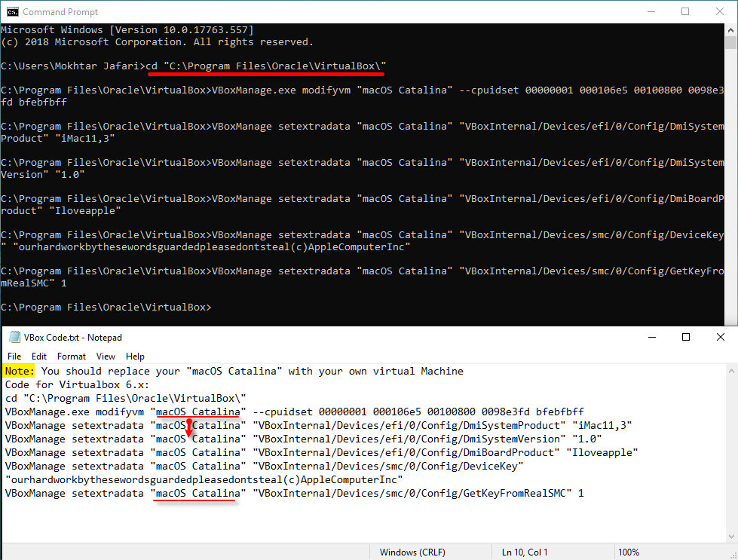Click "iMac11,3" value in Notepad
This screenshot has height=560, width=738.
coord(602,425)
